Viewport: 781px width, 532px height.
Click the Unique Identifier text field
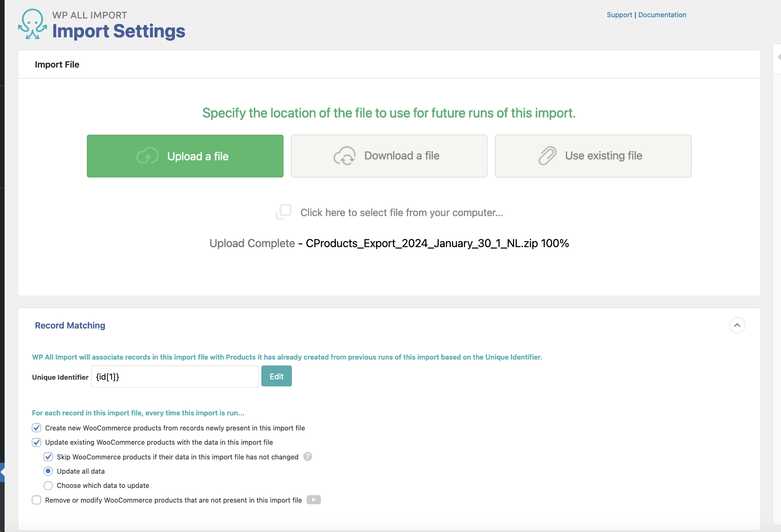pos(174,377)
